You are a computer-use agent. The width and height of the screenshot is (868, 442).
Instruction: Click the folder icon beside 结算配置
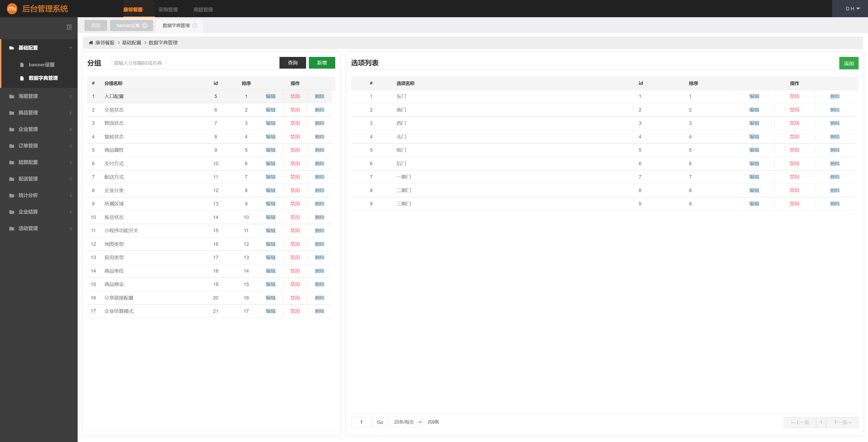tap(11, 162)
